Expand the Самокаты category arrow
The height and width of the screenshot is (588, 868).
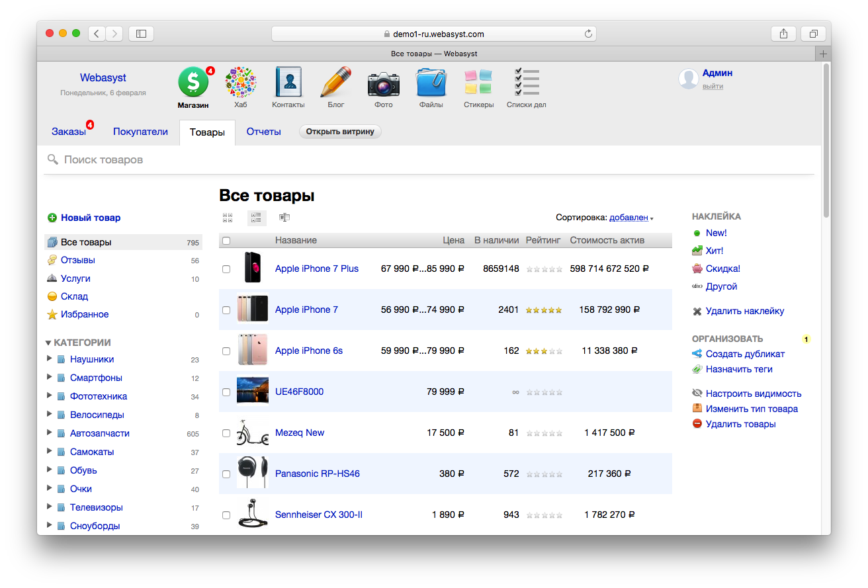[x=49, y=451]
